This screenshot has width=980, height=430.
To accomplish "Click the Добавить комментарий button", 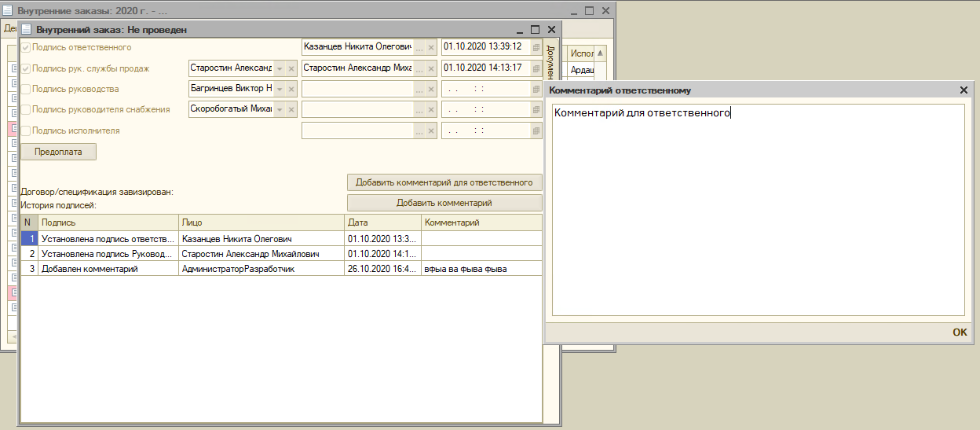I will 444,203.
